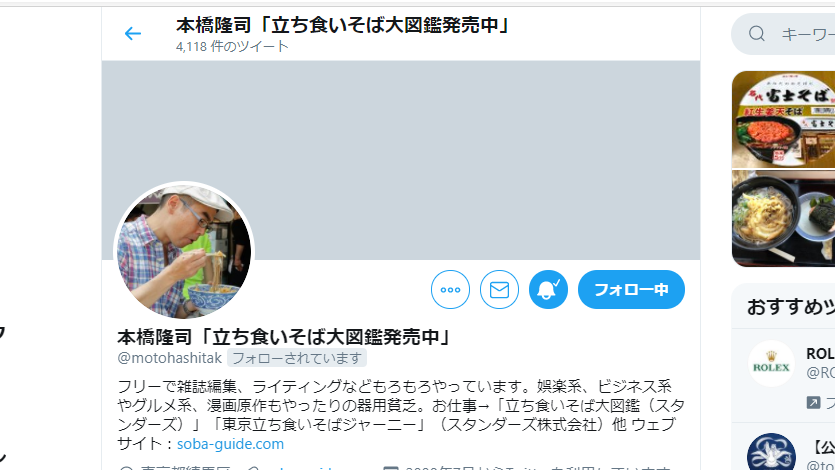Click the search magnifier icon
835x470 pixels.
click(x=757, y=34)
